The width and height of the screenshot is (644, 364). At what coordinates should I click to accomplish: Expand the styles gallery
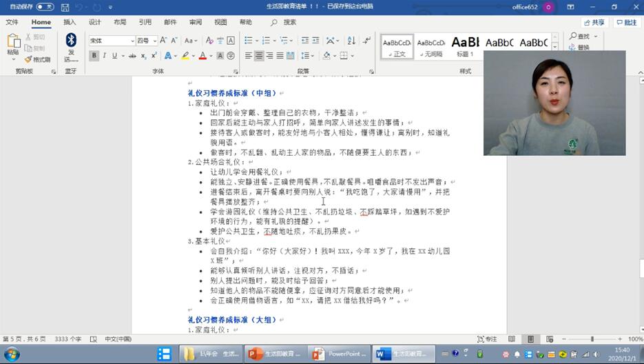(555, 47)
